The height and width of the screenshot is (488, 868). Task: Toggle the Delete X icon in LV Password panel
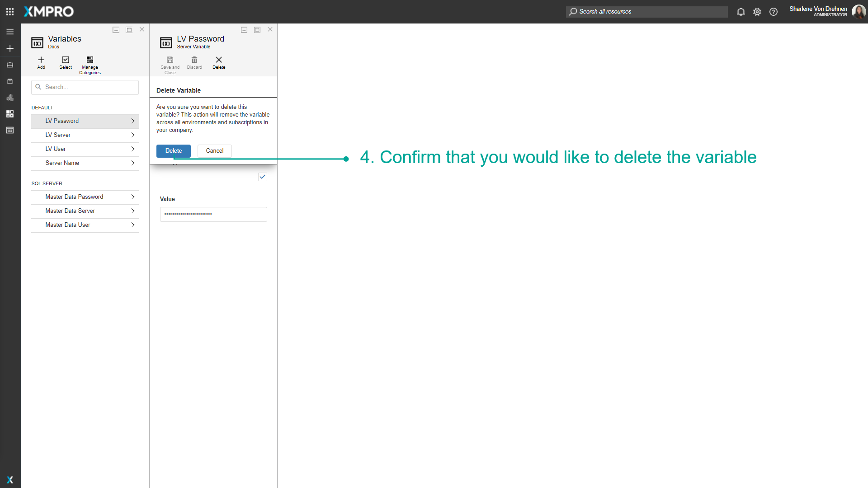pos(219,59)
